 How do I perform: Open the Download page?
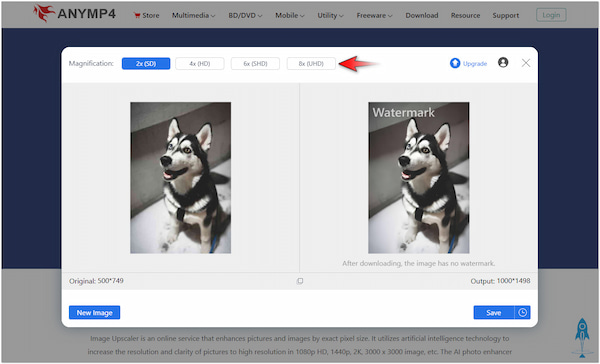(422, 15)
